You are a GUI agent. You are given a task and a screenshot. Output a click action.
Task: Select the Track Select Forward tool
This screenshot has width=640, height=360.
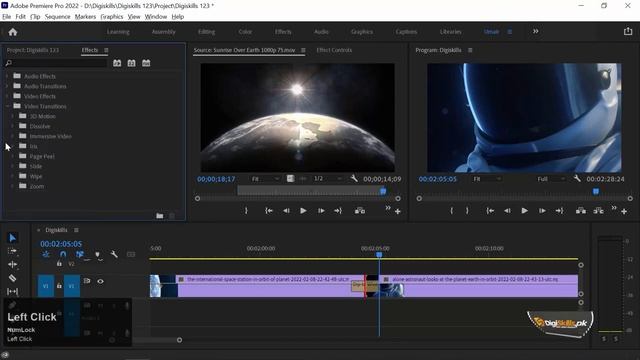pos(12,251)
